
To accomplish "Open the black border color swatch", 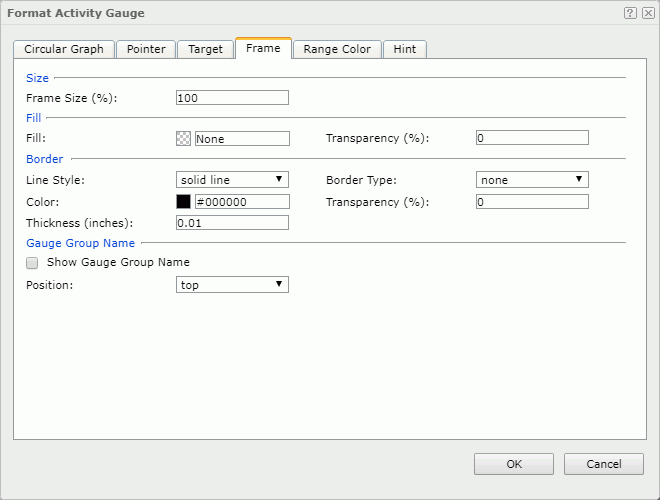I will click(x=183, y=201).
